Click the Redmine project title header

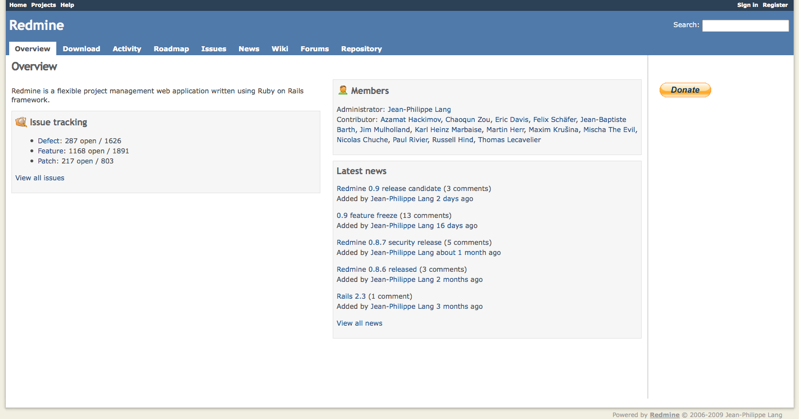[x=37, y=25]
